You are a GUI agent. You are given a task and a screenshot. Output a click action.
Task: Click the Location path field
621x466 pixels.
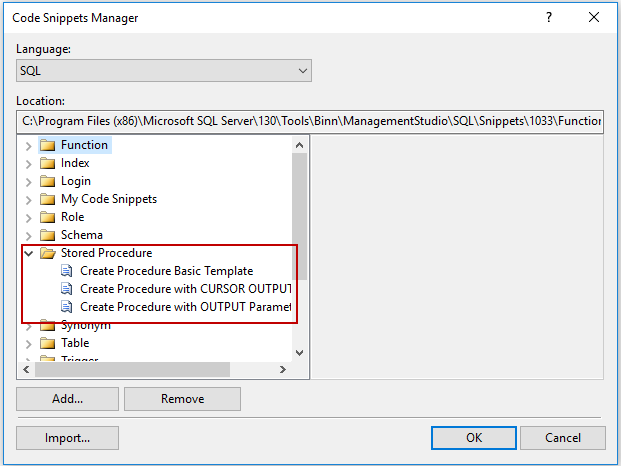(x=311, y=121)
